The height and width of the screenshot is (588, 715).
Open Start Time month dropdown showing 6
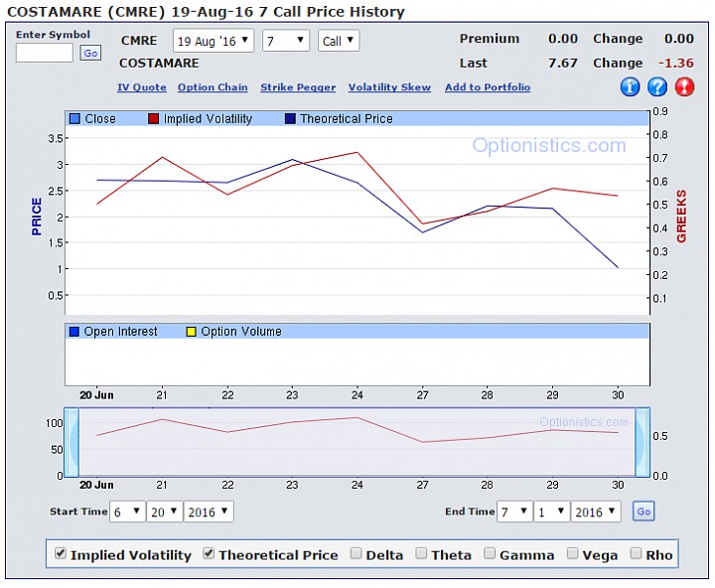coord(127,512)
